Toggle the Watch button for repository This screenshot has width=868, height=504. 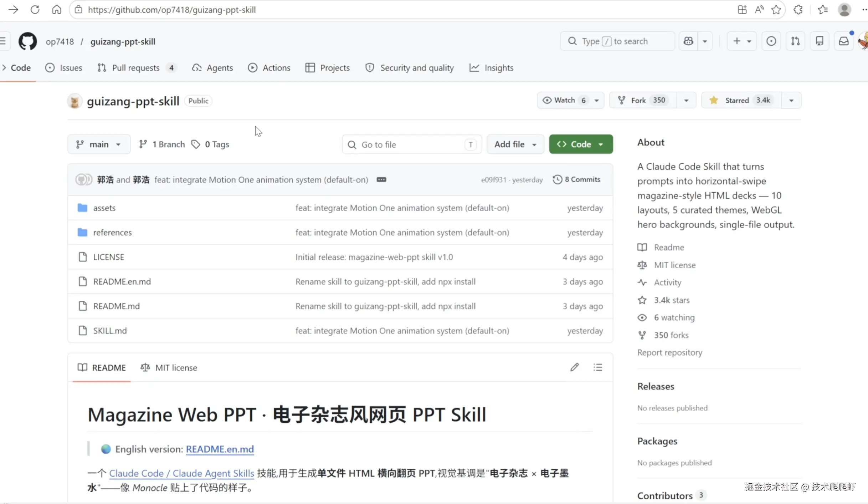(565, 100)
